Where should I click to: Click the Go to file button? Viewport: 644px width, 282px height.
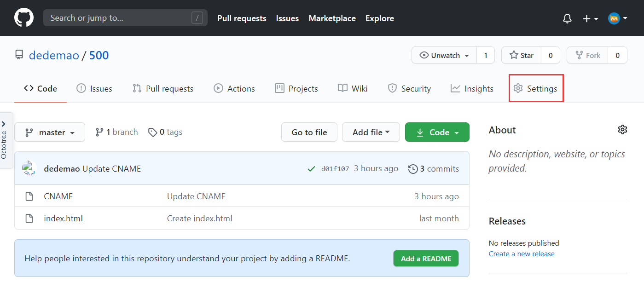click(309, 132)
